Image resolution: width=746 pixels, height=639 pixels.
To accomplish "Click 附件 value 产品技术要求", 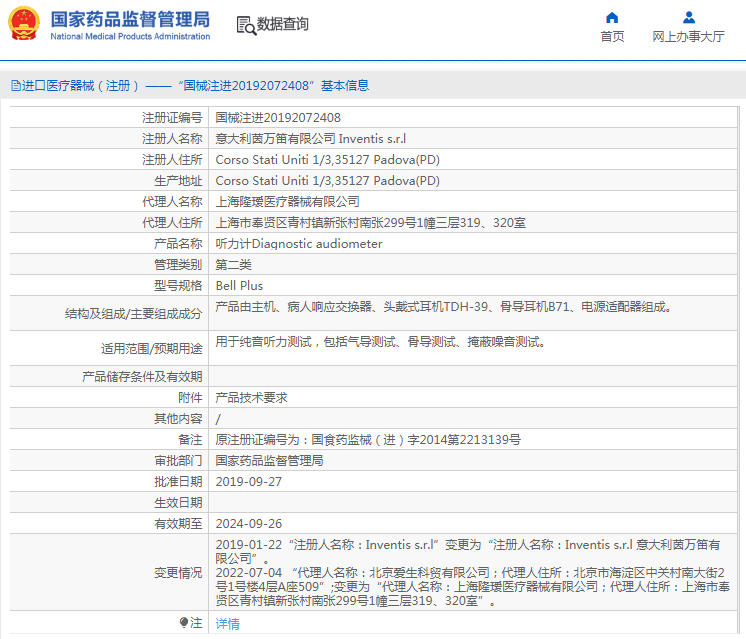I will (x=251, y=398).
